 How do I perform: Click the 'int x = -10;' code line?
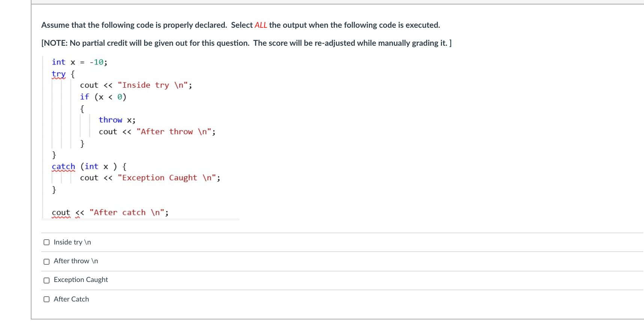(x=80, y=62)
